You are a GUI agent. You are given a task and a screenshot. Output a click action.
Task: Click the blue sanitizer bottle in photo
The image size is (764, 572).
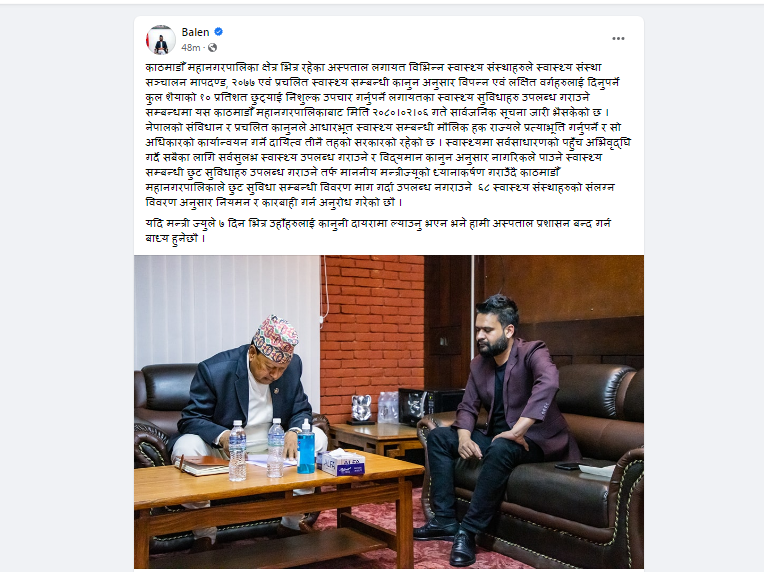pyautogui.click(x=306, y=446)
